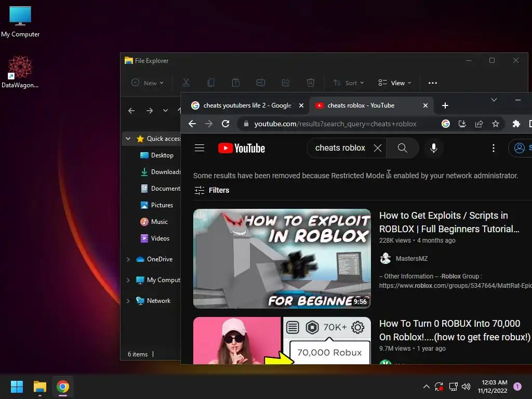
Task: Click the install app icon in address bar
Action: point(462,124)
